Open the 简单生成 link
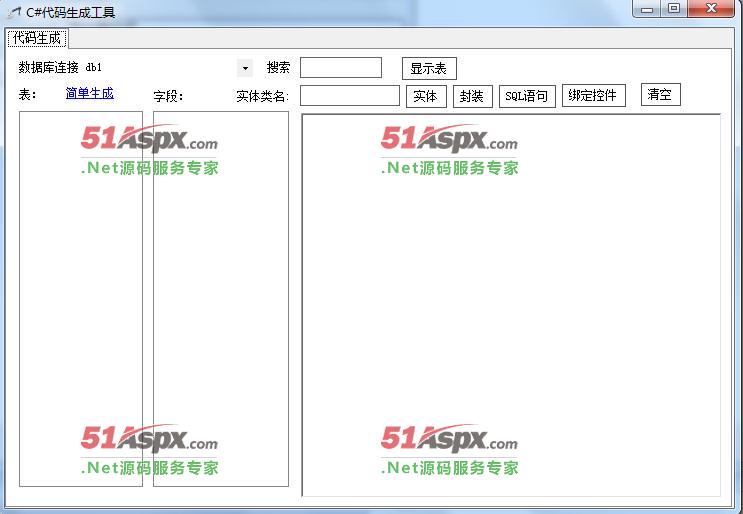The image size is (743, 514). click(x=90, y=93)
